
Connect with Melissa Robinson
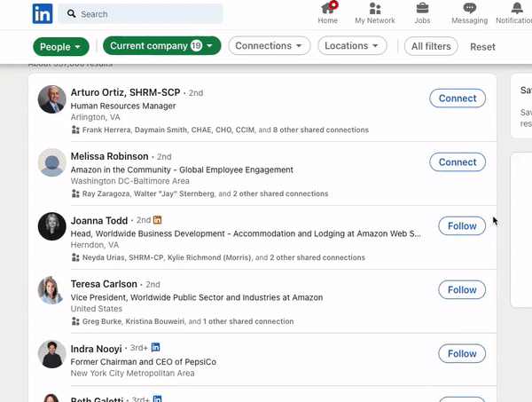(x=458, y=162)
